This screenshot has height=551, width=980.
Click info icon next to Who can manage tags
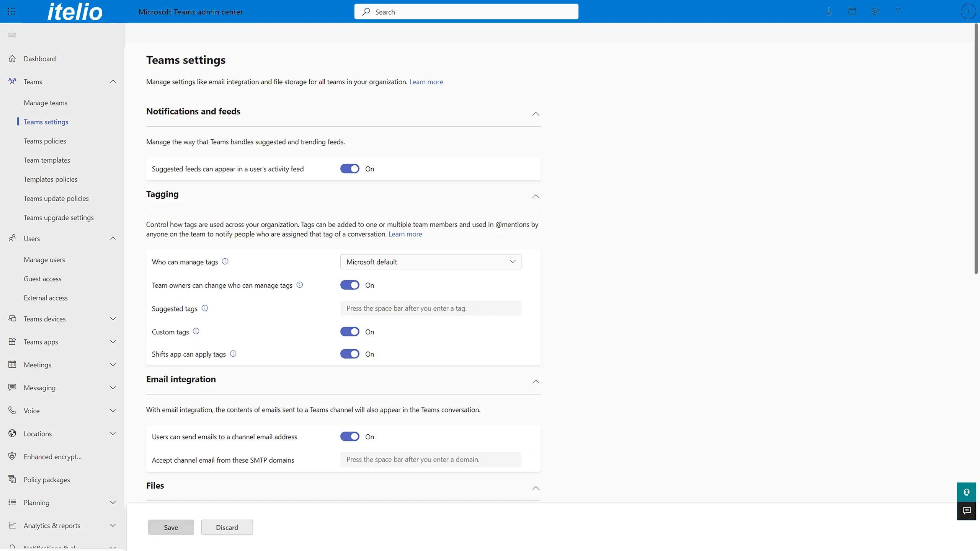point(225,261)
